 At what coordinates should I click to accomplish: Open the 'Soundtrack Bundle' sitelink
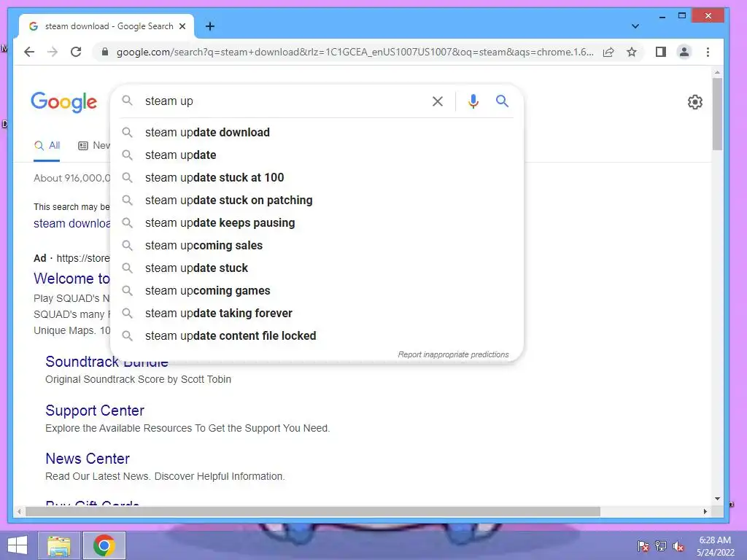point(107,362)
